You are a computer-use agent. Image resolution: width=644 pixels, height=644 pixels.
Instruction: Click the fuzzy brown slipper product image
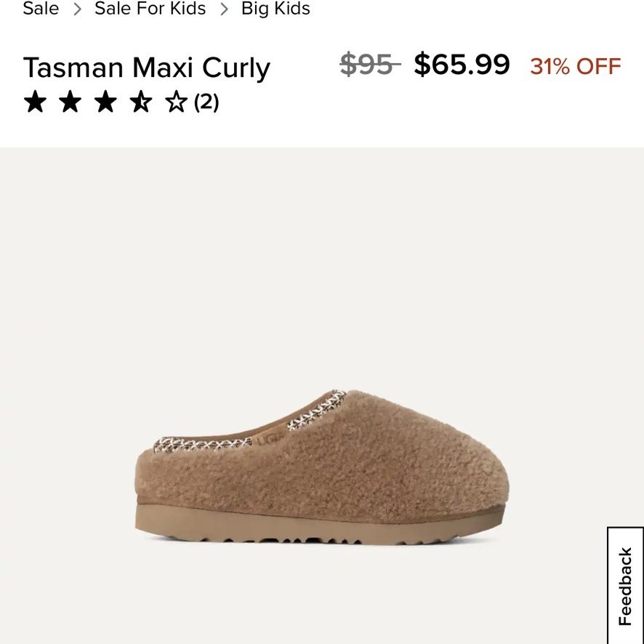tap(321, 467)
